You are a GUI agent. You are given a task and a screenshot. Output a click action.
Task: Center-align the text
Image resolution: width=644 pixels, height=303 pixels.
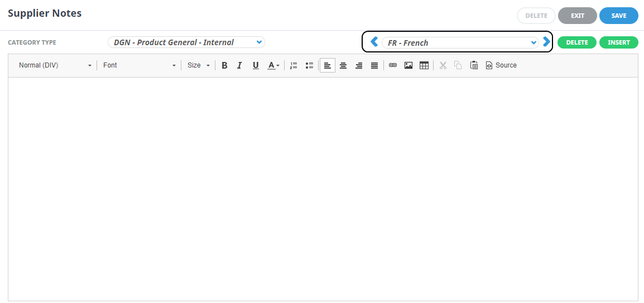343,65
